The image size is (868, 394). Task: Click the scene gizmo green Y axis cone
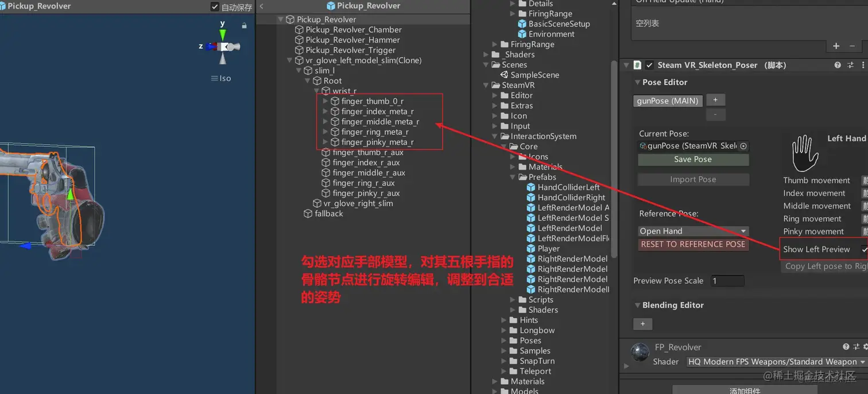(x=223, y=34)
